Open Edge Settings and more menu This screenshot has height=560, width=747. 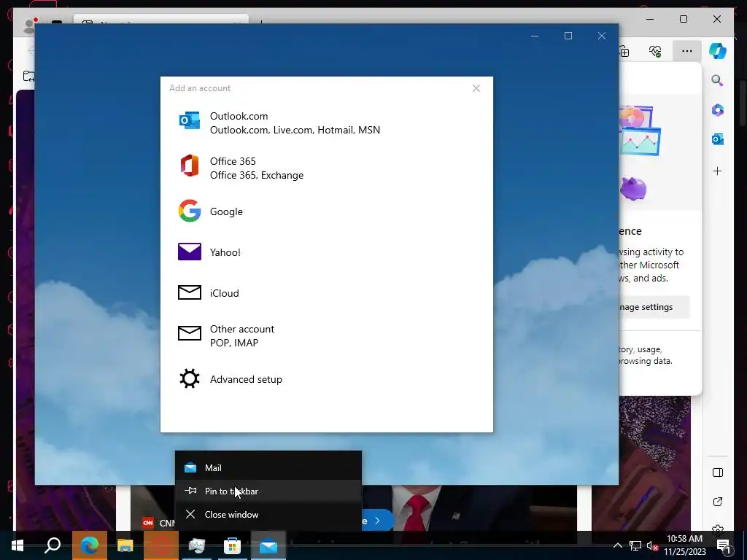pyautogui.click(x=686, y=51)
